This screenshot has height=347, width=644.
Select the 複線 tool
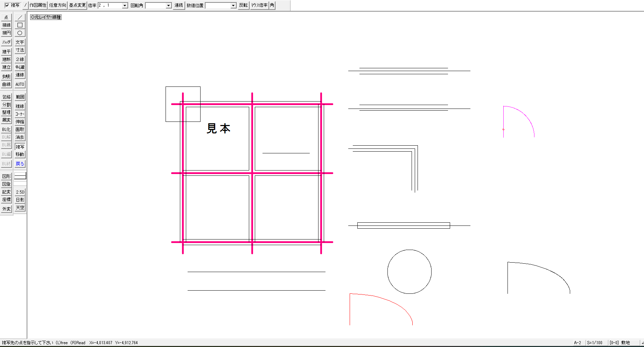click(x=20, y=106)
